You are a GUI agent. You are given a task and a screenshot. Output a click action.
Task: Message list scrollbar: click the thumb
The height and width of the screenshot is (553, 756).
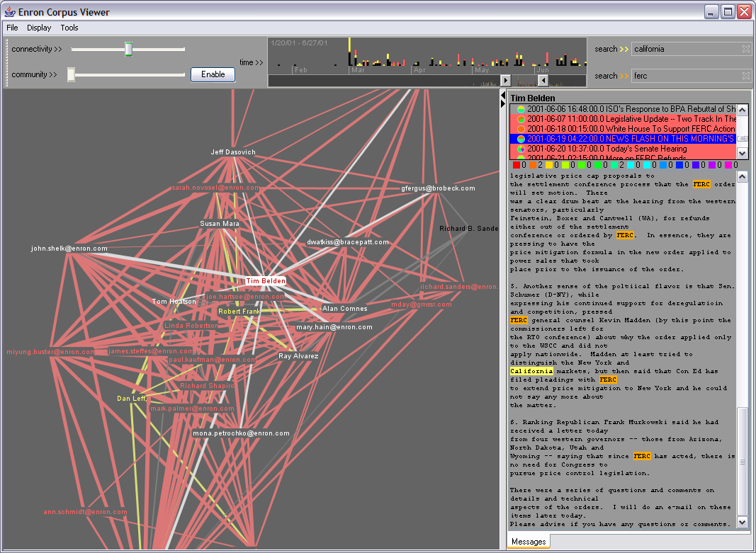coord(743,139)
